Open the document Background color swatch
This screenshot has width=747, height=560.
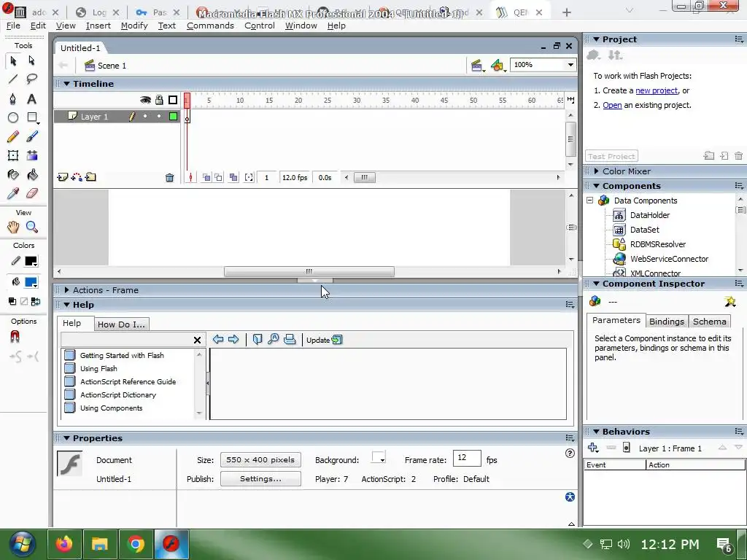pos(379,458)
